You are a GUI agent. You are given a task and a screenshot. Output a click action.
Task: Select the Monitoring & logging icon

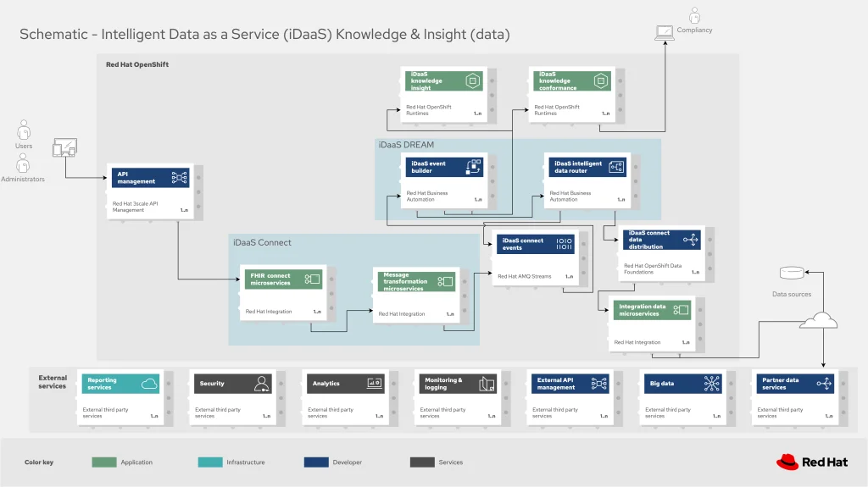point(487,384)
